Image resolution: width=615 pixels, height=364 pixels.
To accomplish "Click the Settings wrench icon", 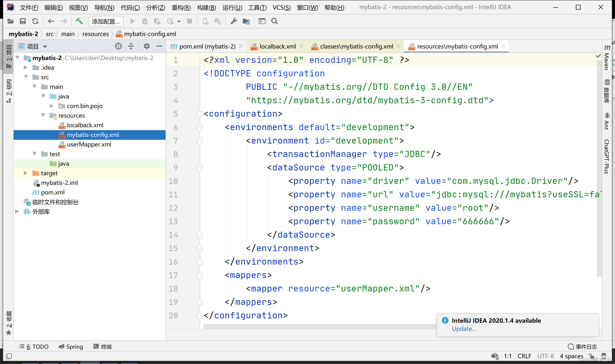I will point(234,21).
